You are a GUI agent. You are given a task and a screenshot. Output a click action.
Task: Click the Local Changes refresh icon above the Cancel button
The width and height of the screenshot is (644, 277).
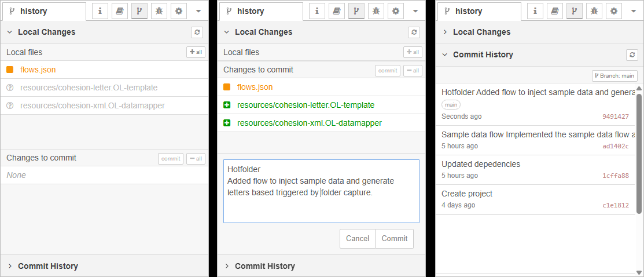[x=414, y=32]
